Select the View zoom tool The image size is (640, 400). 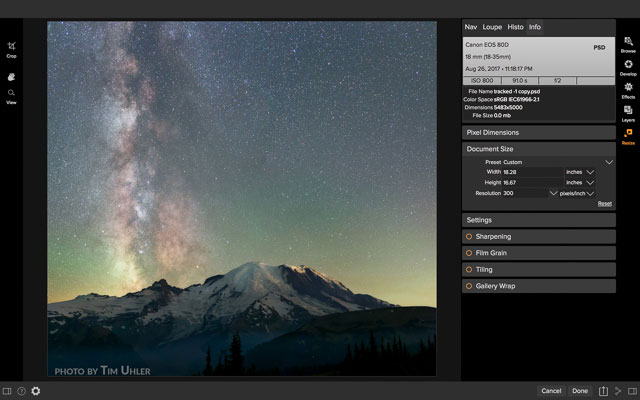pyautogui.click(x=11, y=96)
